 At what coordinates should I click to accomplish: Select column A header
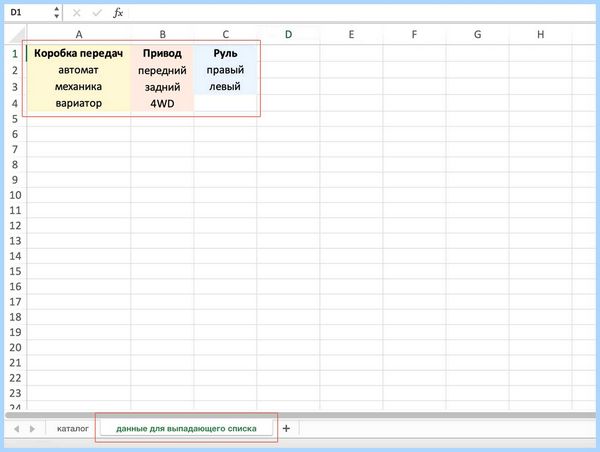(x=79, y=34)
